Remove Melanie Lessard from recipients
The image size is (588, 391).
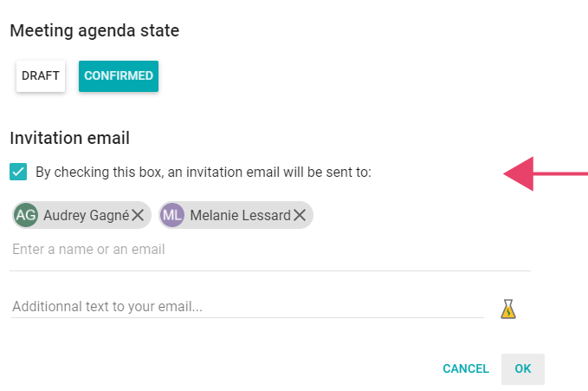300,215
